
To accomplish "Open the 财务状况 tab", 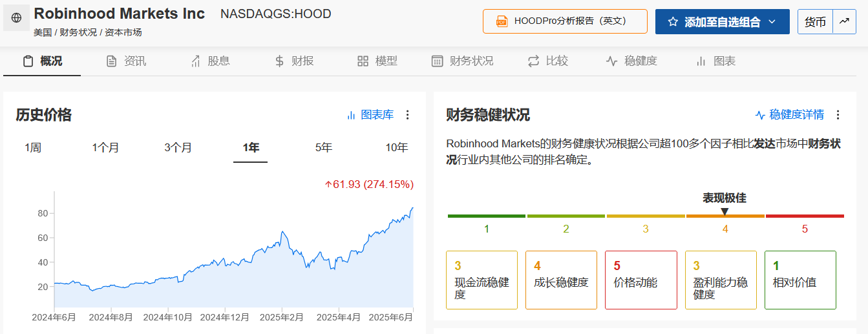I will [x=463, y=61].
